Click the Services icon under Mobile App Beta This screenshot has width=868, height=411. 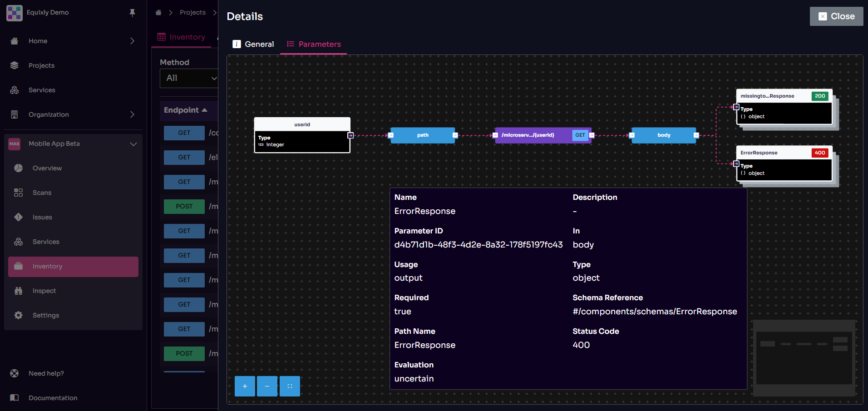(x=18, y=242)
